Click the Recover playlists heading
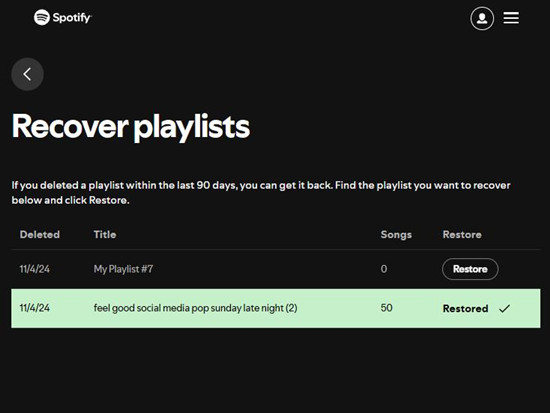 pyautogui.click(x=131, y=127)
